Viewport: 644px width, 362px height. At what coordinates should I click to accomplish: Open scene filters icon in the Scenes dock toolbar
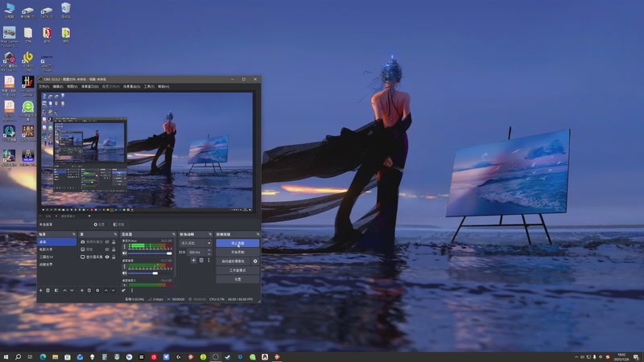click(x=56, y=290)
